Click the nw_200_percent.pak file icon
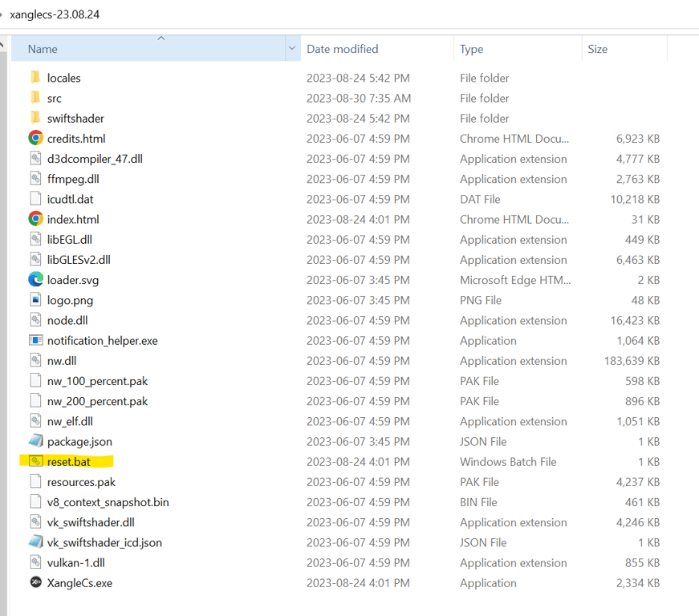Screen dimensions: 699x616 (x=35, y=401)
